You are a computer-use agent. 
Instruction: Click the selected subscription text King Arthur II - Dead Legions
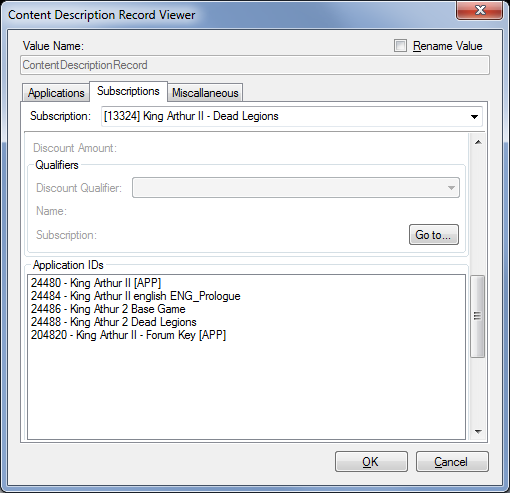[211, 116]
